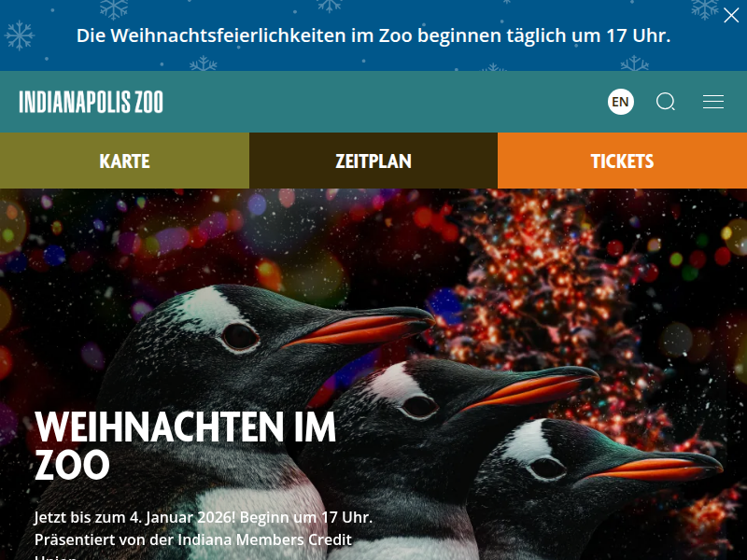Click the snowflake beside the banner close X
This screenshot has height=560, width=747.
pos(705,8)
